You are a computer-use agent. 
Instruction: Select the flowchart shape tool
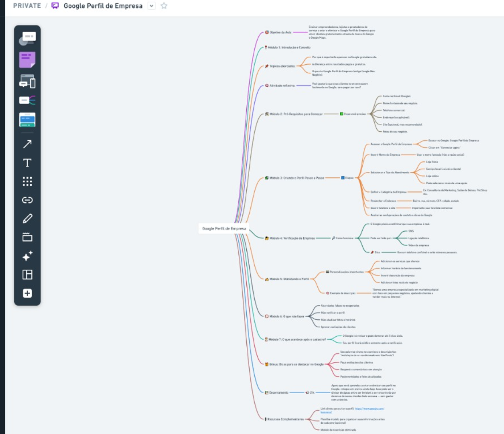tap(27, 38)
